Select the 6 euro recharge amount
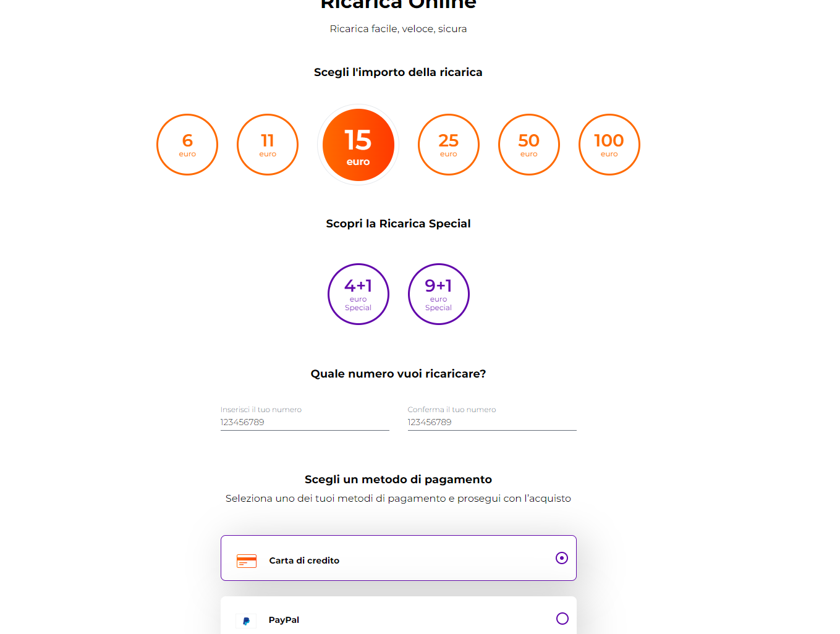The image size is (840, 634). click(187, 145)
